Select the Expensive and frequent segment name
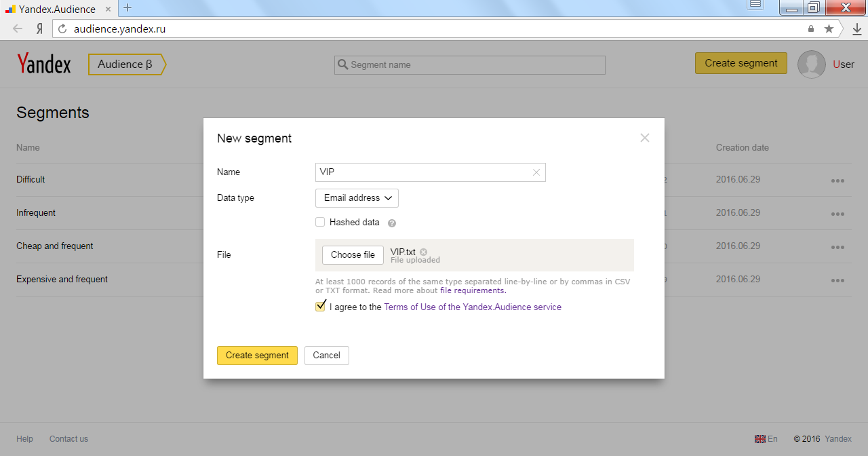 pyautogui.click(x=62, y=280)
